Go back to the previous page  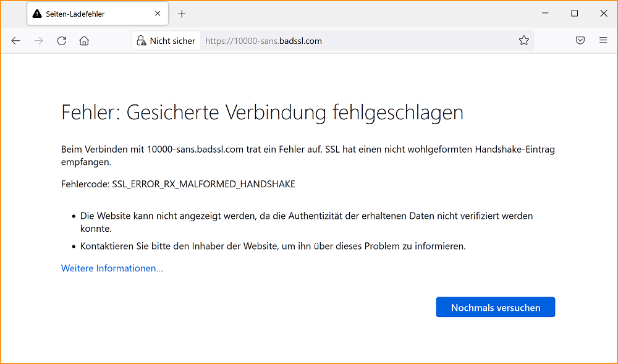16,41
